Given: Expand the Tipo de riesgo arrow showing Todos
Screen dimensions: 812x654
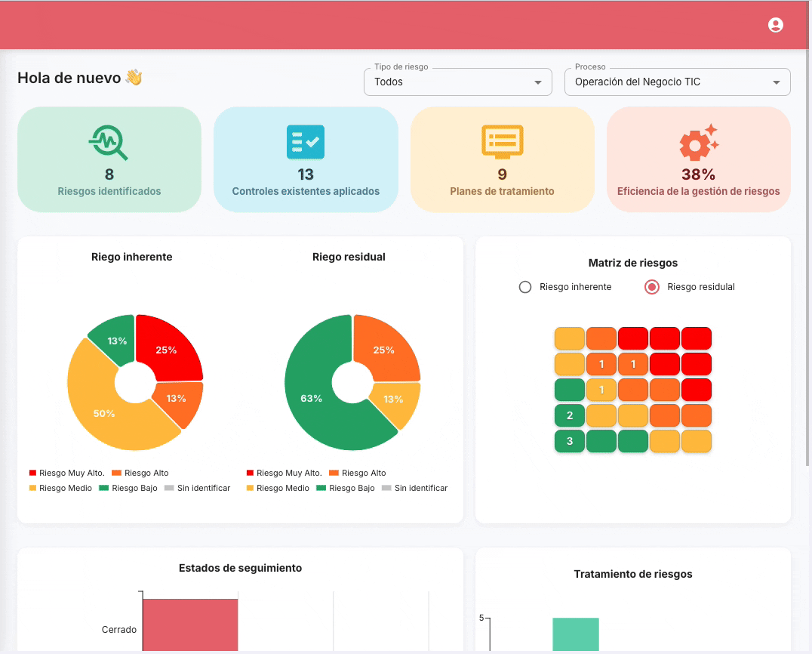Looking at the screenshot, I should tap(538, 82).
